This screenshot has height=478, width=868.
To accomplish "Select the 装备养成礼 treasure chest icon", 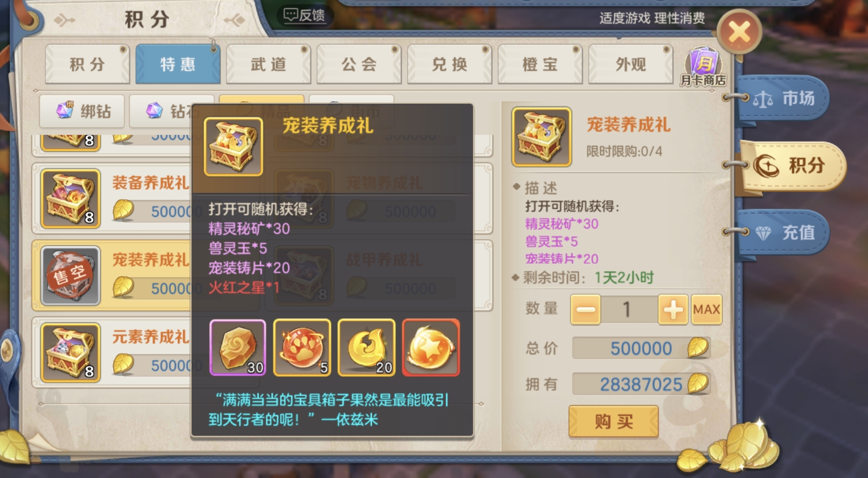I will tap(70, 198).
